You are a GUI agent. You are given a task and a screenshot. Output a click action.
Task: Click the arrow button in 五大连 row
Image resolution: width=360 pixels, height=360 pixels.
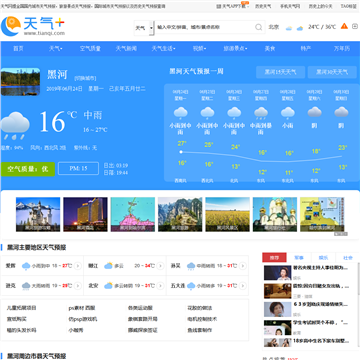coord(243,286)
